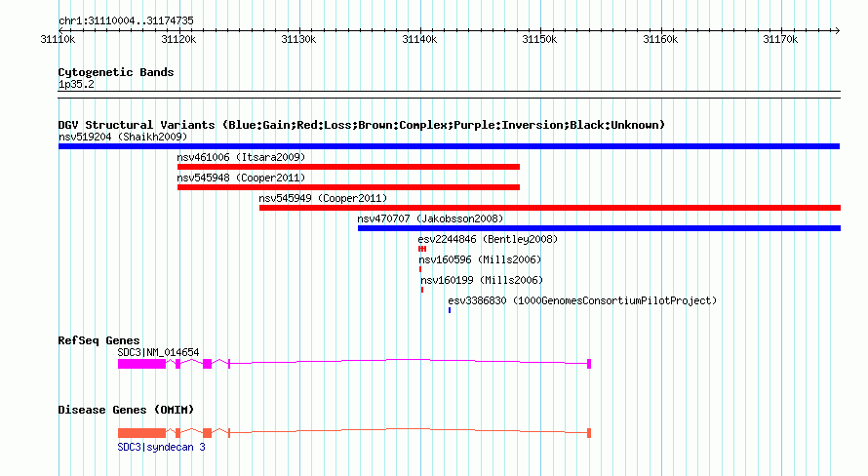Click the nsv545948 (Cooper2011) red bar
The height and width of the screenshot is (476, 868).
tap(348, 187)
